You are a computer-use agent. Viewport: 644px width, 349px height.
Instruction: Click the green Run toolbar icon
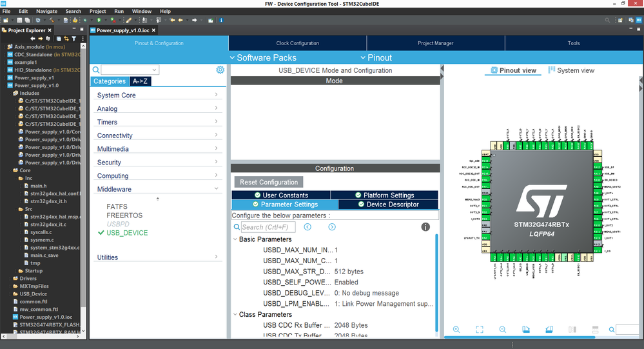[x=99, y=20]
